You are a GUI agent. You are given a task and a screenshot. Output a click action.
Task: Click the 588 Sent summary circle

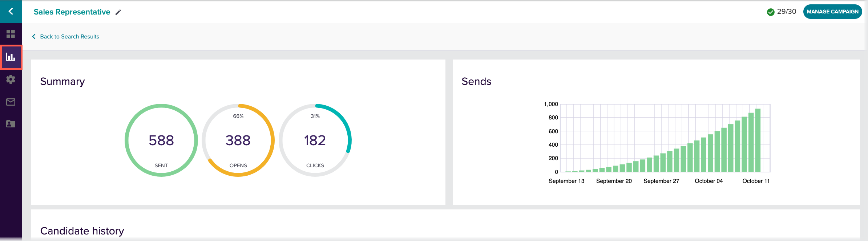(x=161, y=140)
